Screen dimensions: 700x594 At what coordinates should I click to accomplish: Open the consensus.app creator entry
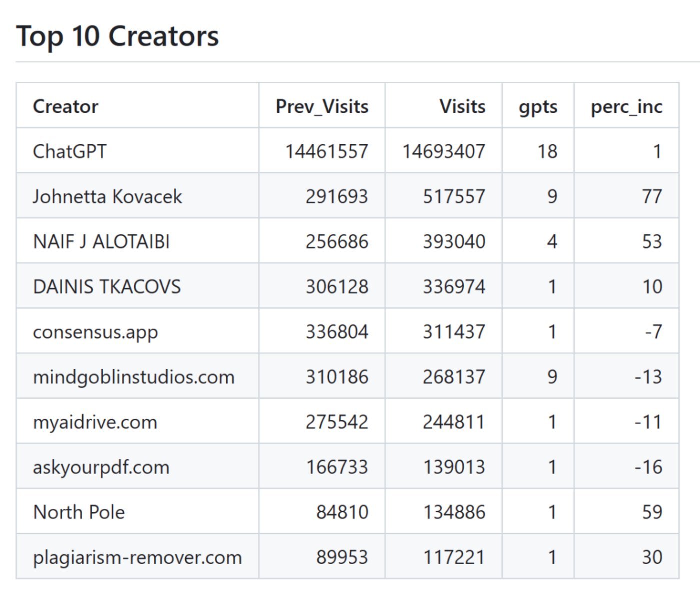(x=95, y=332)
